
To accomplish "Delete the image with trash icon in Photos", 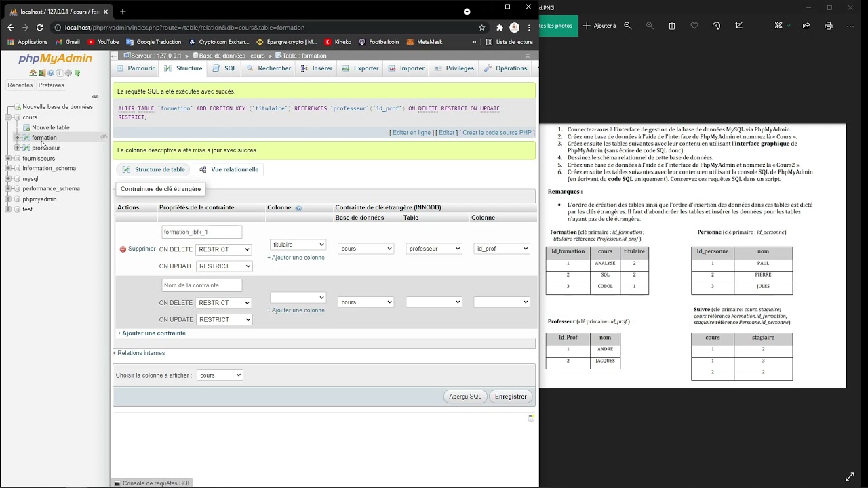I will click(x=672, y=26).
